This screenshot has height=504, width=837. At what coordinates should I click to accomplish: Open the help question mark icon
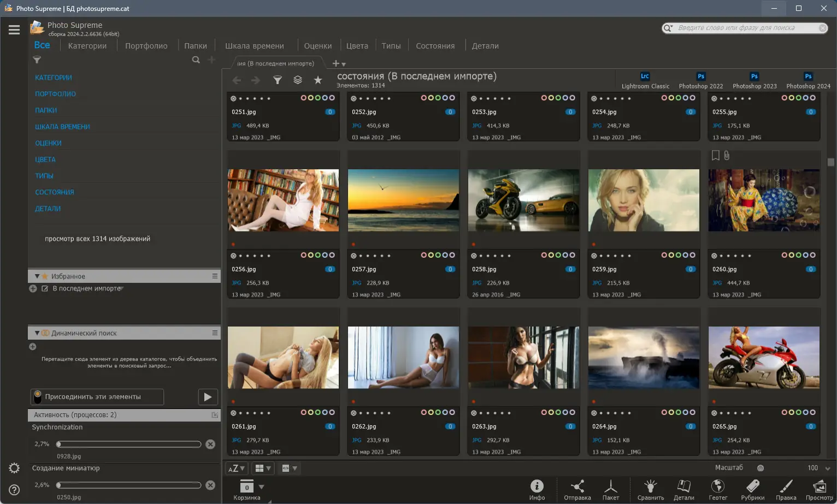point(14,490)
